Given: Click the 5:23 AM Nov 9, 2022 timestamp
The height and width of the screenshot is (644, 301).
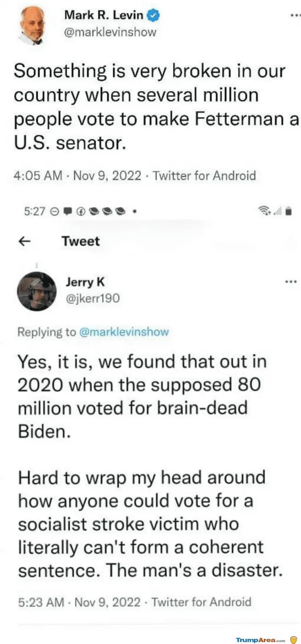Looking at the screenshot, I should pos(79,602).
